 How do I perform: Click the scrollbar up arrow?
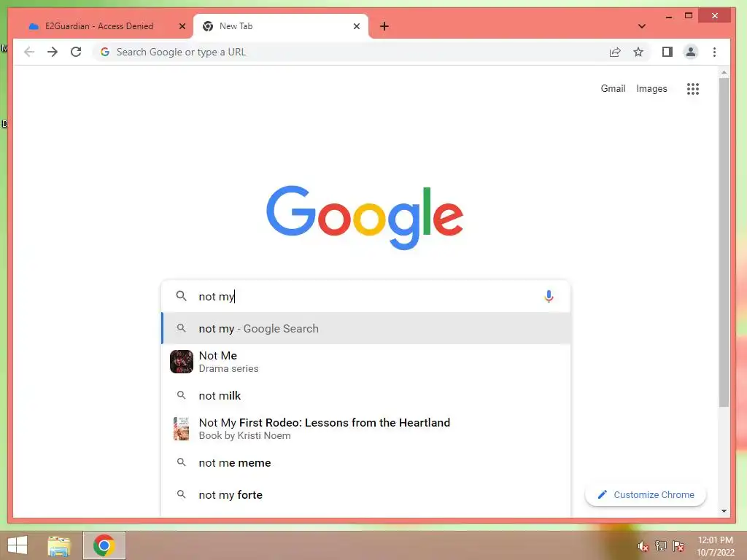coord(724,72)
